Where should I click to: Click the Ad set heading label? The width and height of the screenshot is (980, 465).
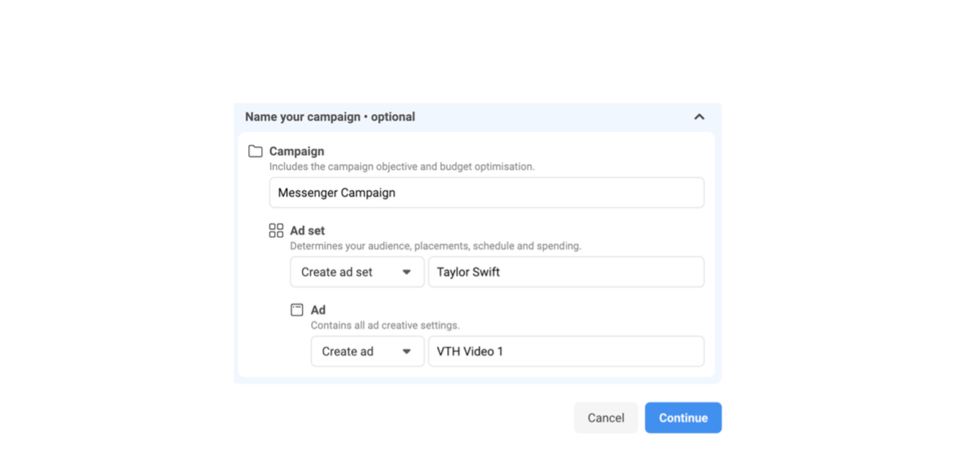[307, 231]
